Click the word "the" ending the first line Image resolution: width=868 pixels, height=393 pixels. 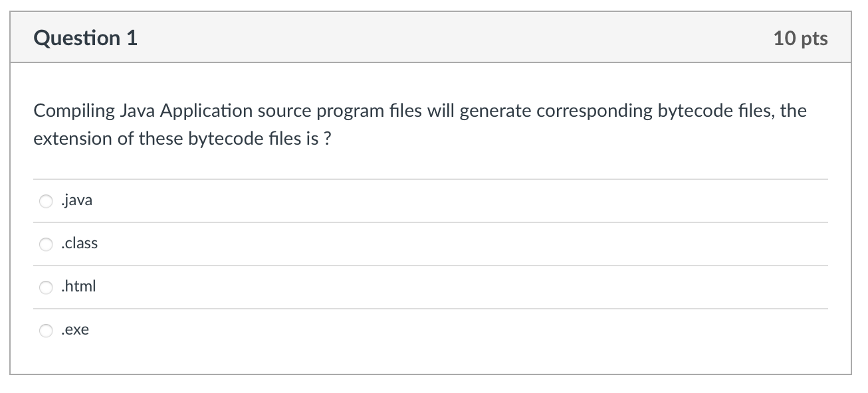pos(793,111)
